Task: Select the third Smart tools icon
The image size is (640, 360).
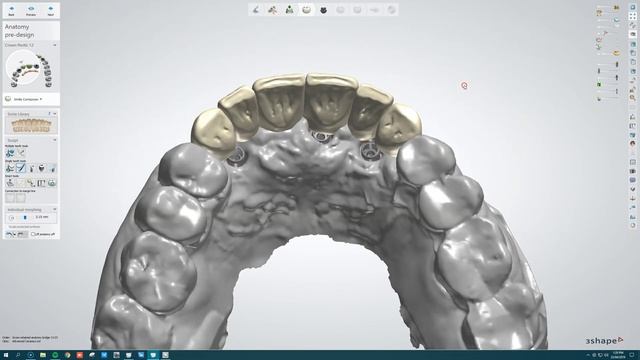Action: [31, 183]
